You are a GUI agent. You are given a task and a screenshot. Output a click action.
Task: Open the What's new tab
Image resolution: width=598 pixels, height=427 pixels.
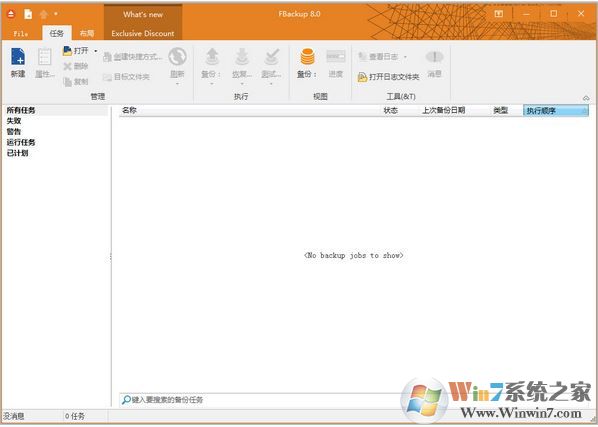[x=143, y=14]
